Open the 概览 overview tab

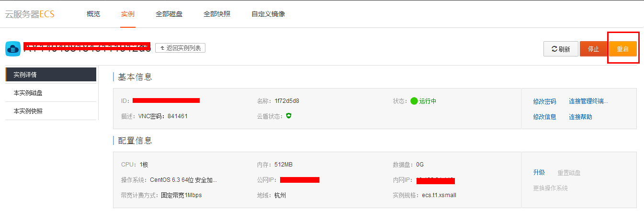click(x=93, y=14)
